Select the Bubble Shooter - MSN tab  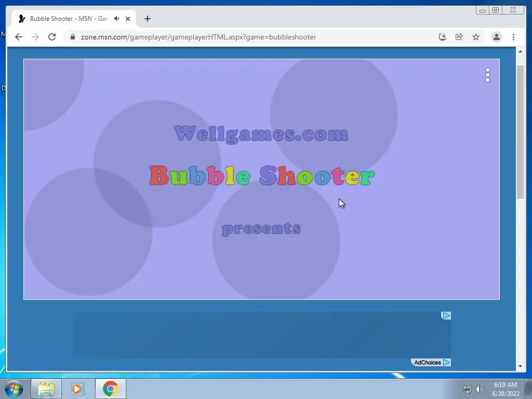point(74,19)
